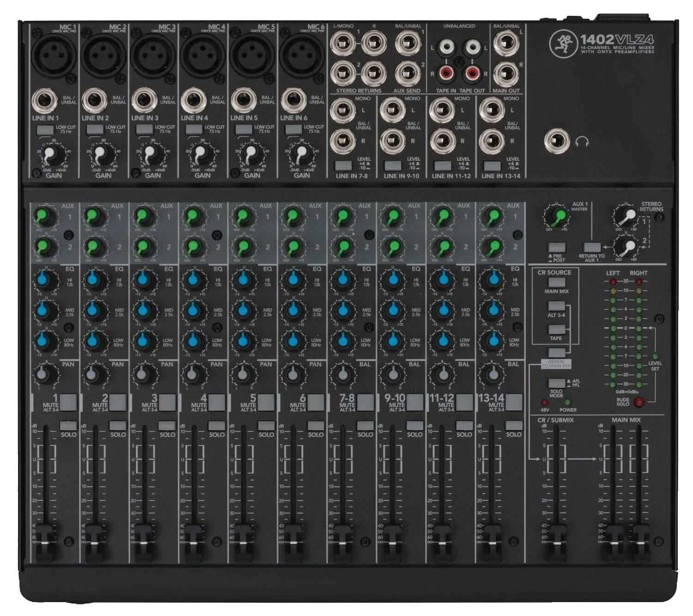
Task: Click the LINE IN 1 jack
Action: [44, 99]
